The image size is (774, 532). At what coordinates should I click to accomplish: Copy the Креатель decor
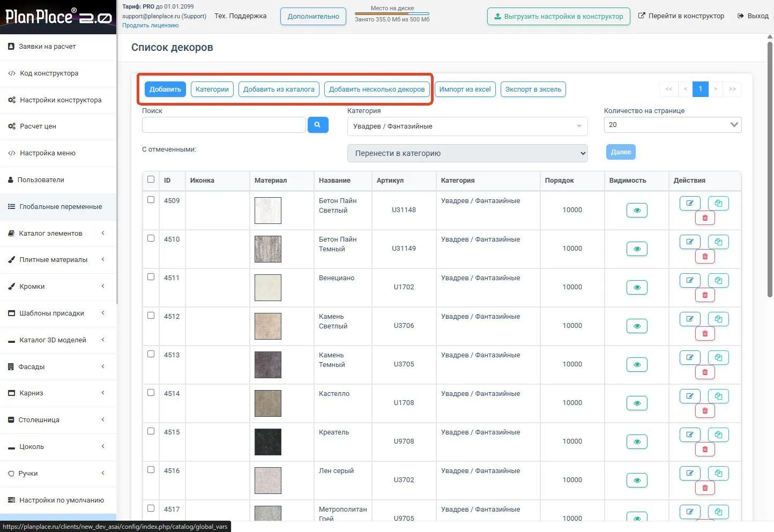coord(718,434)
